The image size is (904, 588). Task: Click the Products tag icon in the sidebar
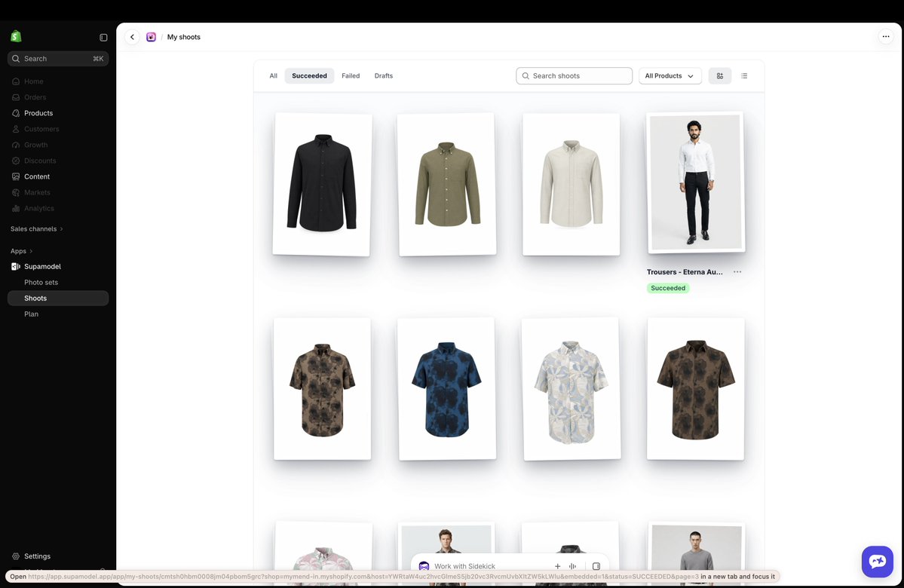[x=16, y=113]
